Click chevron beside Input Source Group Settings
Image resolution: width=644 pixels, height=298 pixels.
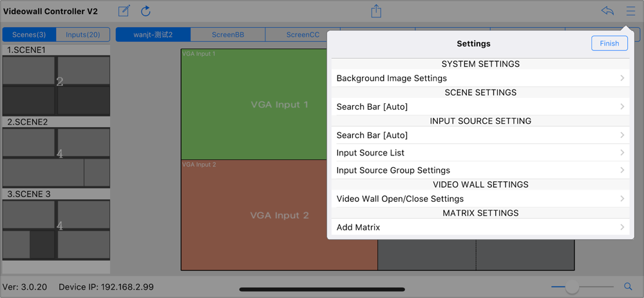click(623, 170)
